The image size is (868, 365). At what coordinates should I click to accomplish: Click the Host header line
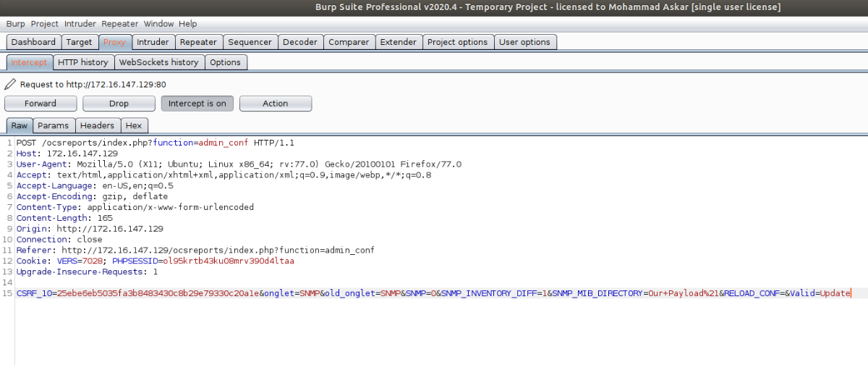coord(67,154)
